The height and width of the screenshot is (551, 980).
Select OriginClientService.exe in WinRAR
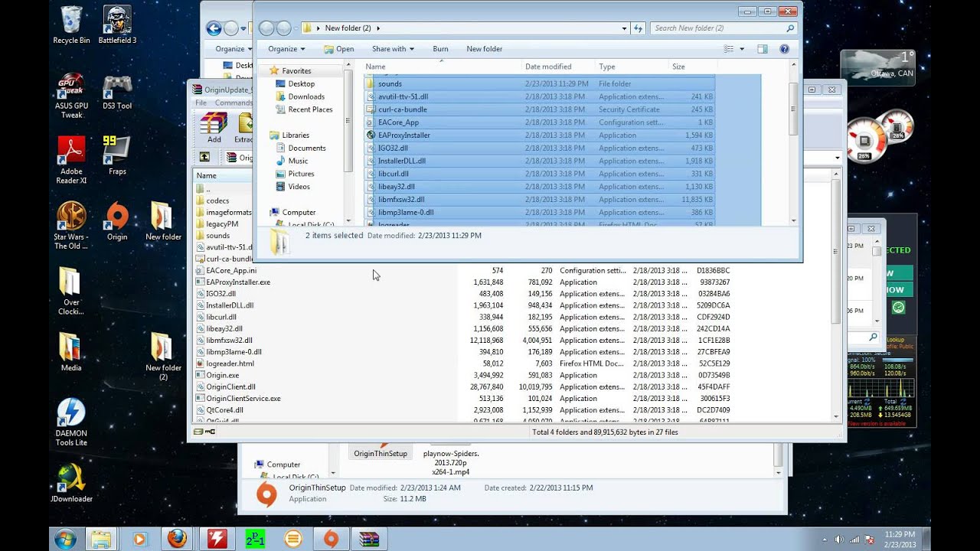pos(243,399)
